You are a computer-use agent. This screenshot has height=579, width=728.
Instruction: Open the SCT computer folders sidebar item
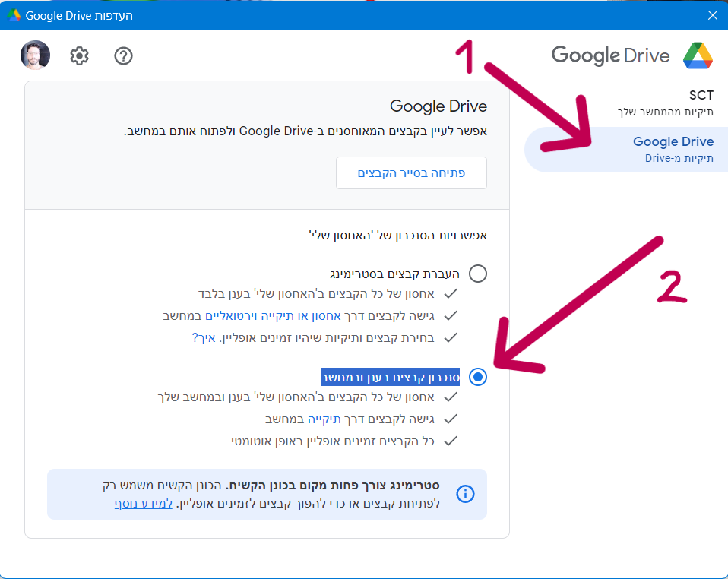(666, 103)
